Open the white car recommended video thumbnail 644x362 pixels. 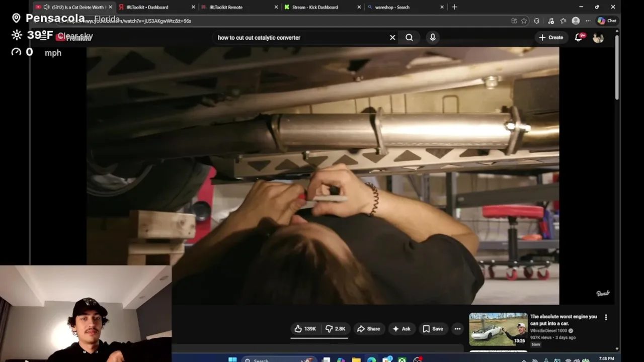(498, 329)
